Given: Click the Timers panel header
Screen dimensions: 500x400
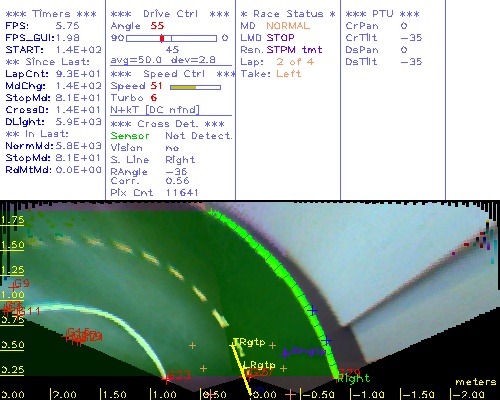Looking at the screenshot, I should [51, 14].
